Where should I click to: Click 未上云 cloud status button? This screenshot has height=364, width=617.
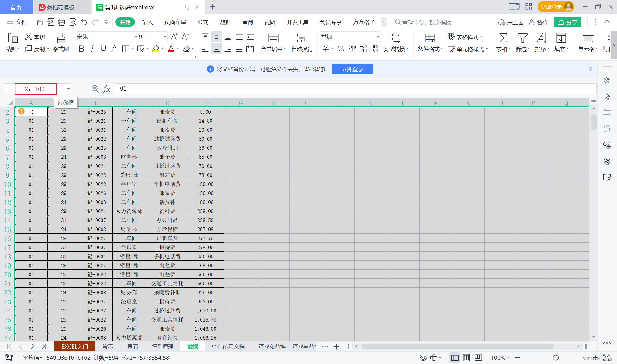[x=511, y=22]
